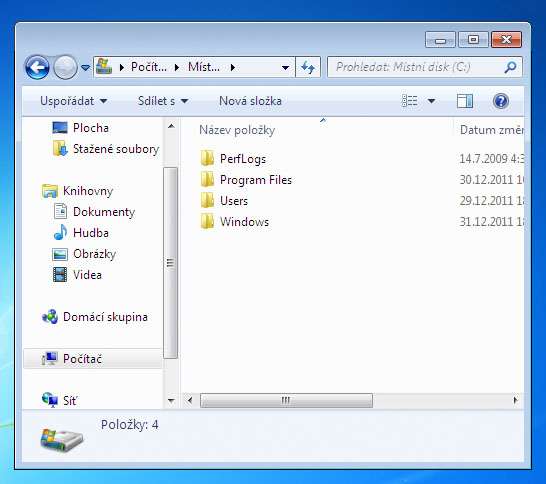The width and height of the screenshot is (546, 484).
Task: Expand arrow after Míst... breadcrumb
Action: (233, 67)
